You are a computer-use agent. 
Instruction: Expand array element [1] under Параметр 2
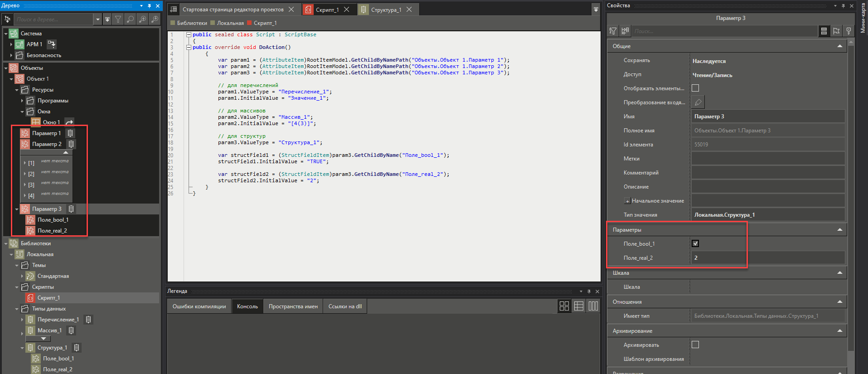pyautogui.click(x=25, y=163)
